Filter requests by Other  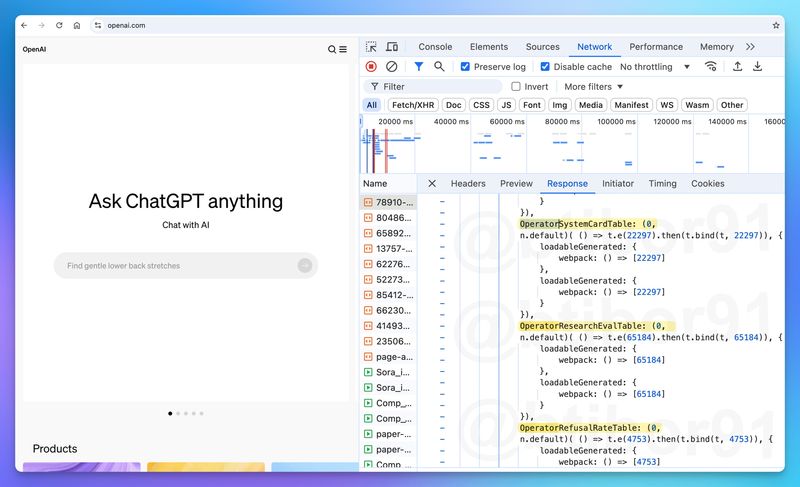[x=732, y=105]
